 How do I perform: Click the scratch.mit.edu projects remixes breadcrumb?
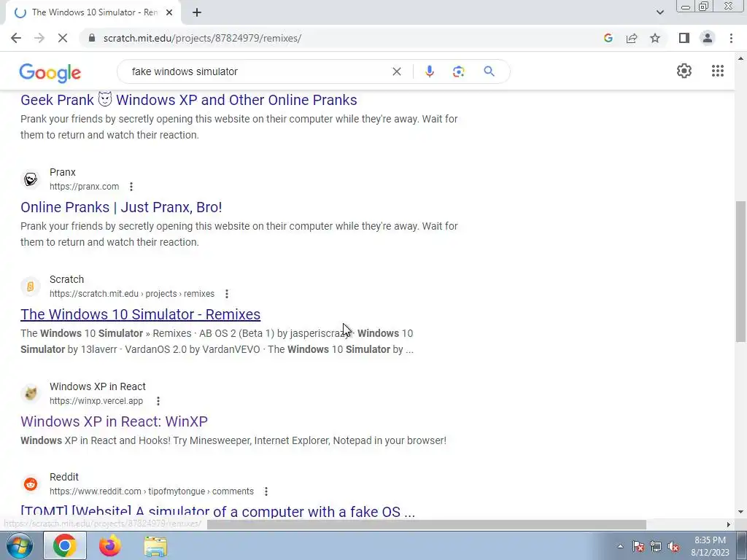tap(132, 294)
